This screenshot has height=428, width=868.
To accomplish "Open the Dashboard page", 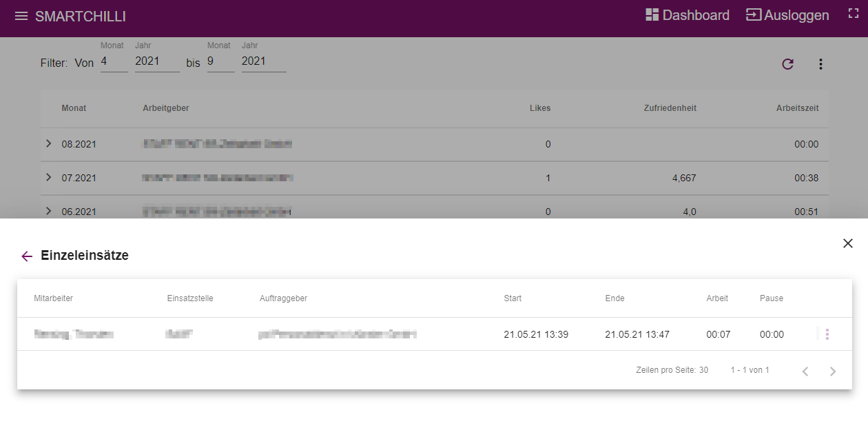I will pos(687,15).
